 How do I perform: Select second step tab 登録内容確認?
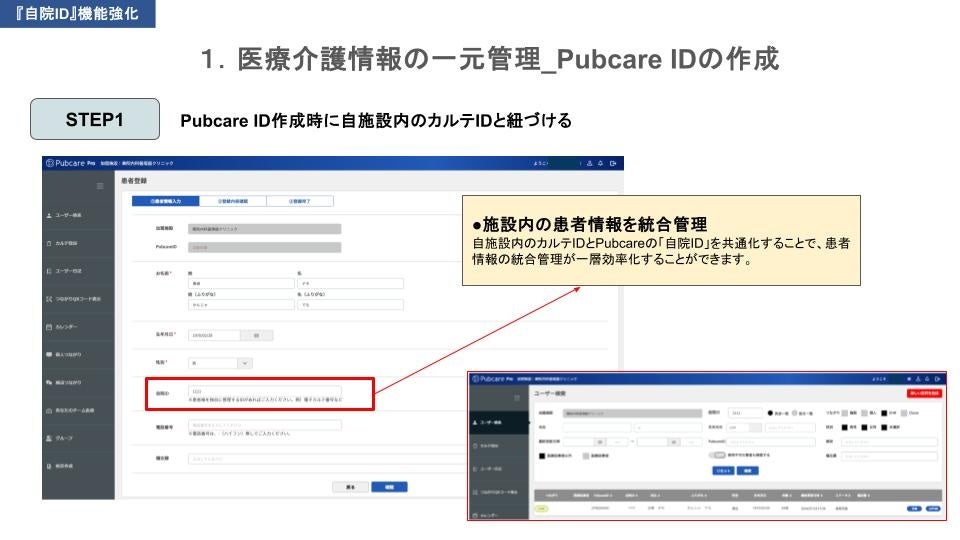[233, 201]
